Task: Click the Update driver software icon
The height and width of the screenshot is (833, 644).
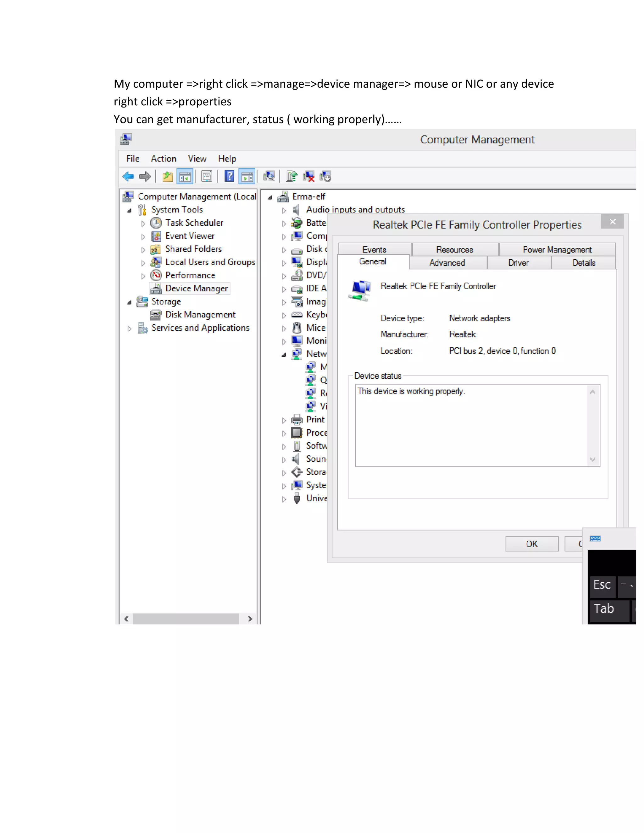Action: click(x=291, y=177)
